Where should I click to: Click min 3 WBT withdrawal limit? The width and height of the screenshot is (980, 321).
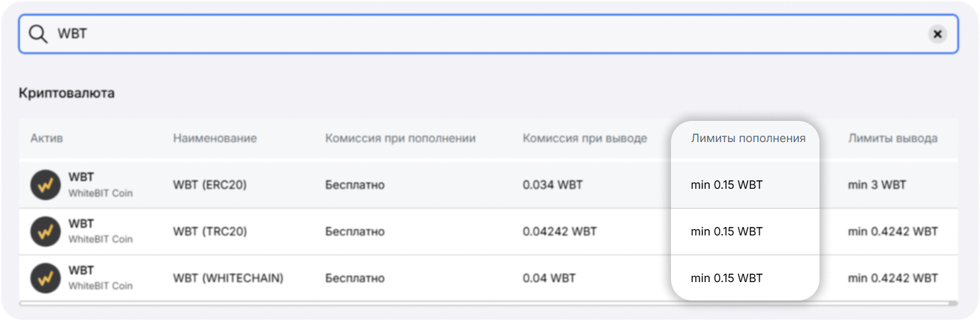(x=877, y=185)
